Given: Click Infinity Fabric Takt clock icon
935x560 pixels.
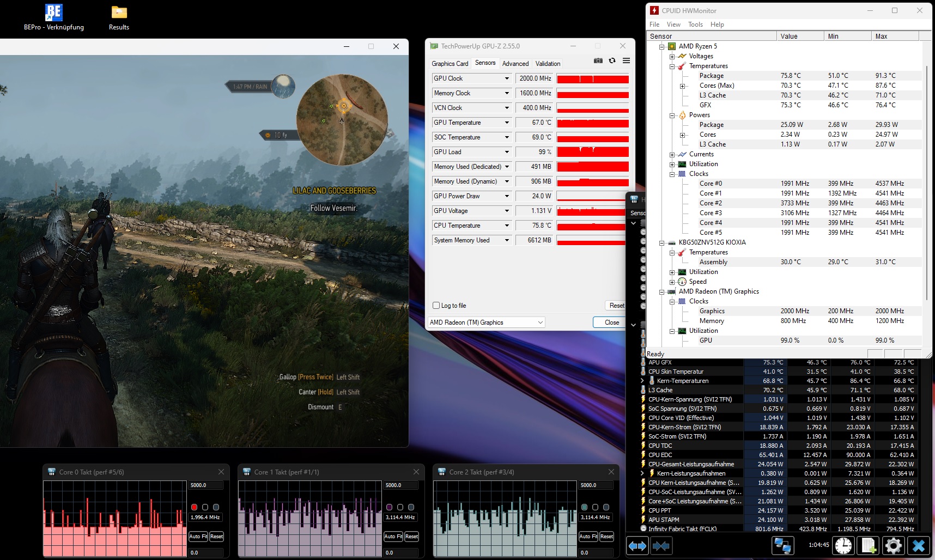Looking at the screenshot, I should [643, 528].
